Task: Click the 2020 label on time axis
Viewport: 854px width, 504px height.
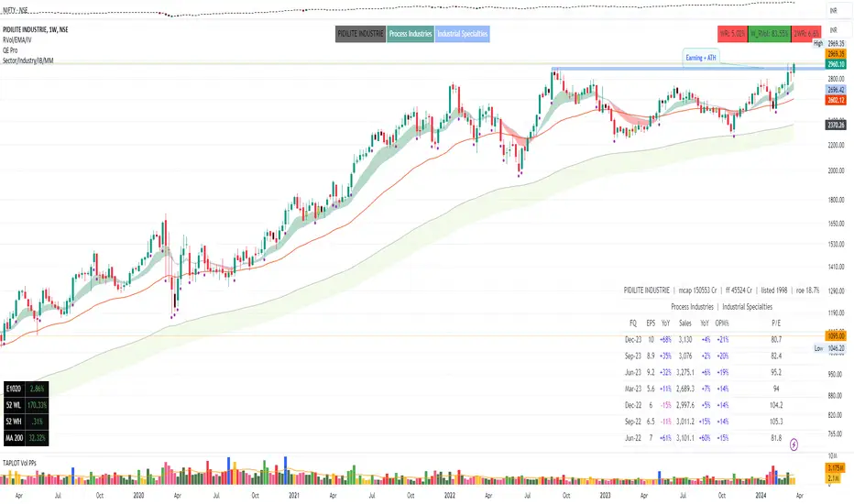Action: click(138, 495)
